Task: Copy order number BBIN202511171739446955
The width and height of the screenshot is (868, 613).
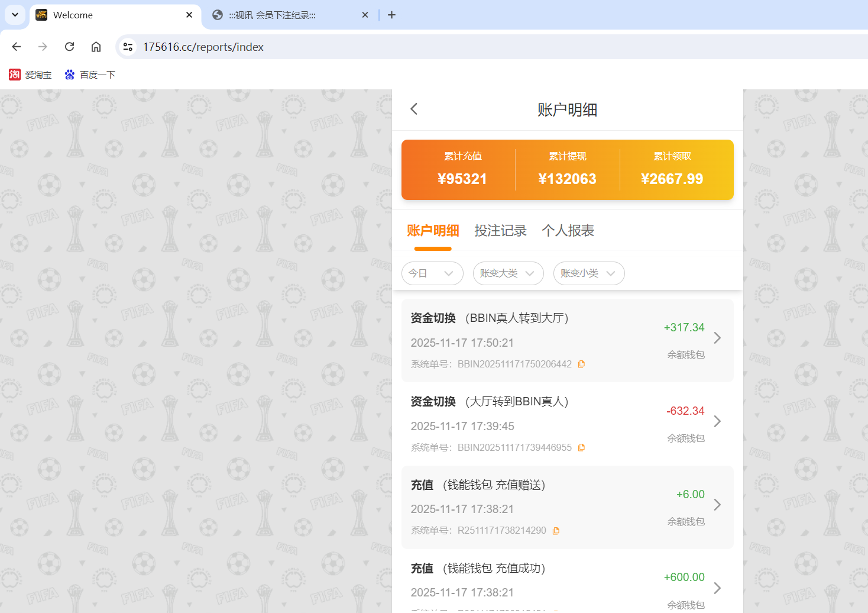Action: pyautogui.click(x=581, y=447)
